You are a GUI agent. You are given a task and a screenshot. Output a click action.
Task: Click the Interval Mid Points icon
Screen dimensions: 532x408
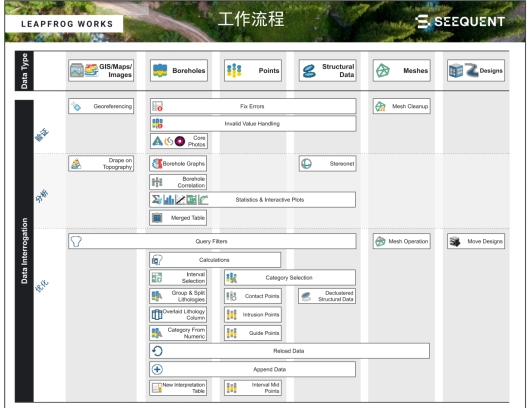tap(231, 388)
